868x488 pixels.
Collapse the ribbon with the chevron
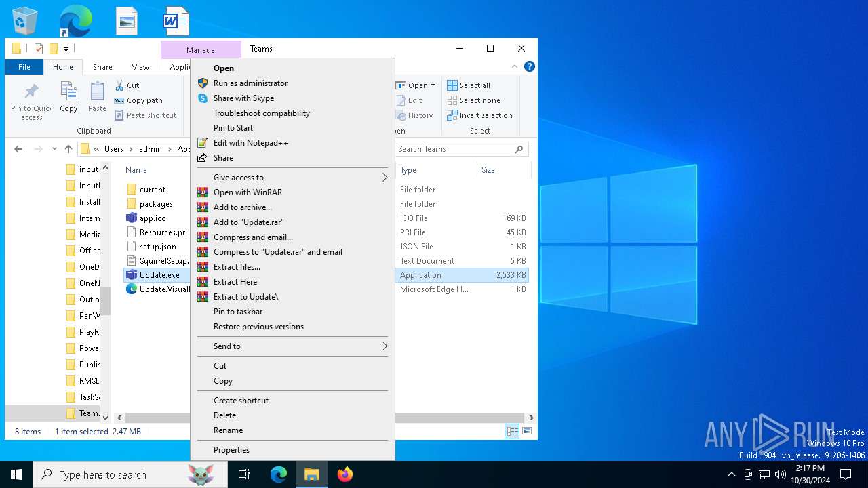coord(515,66)
